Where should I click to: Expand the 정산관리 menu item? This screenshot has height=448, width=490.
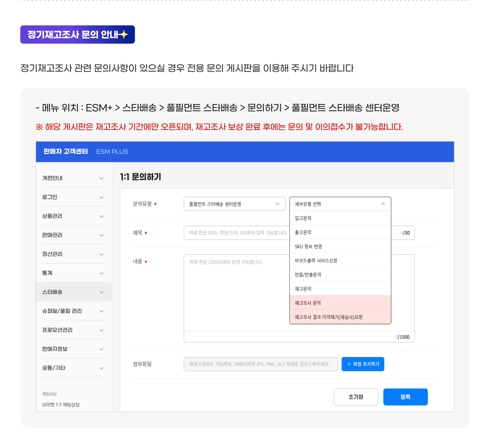click(73, 254)
